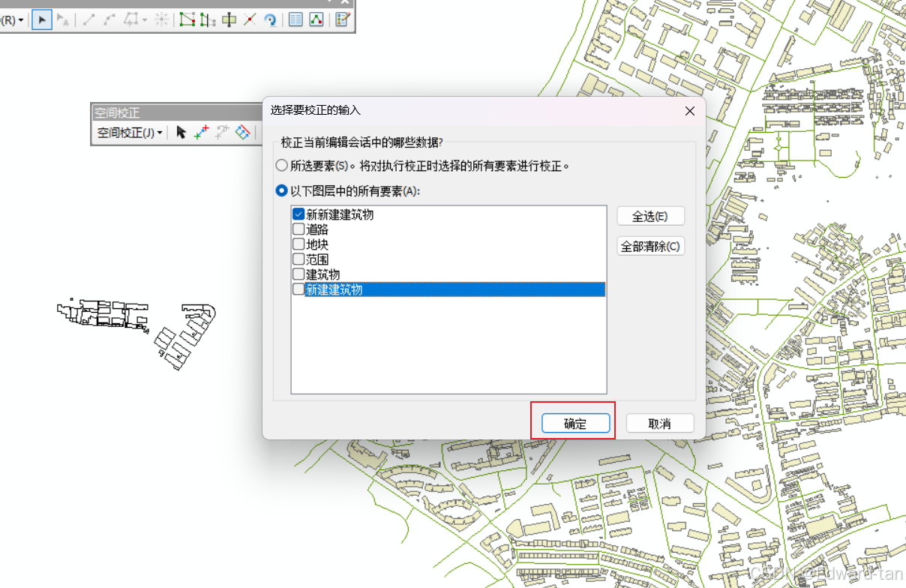Screen dimensions: 906x588
Task: Select the Rotate tool
Action: (x=270, y=20)
